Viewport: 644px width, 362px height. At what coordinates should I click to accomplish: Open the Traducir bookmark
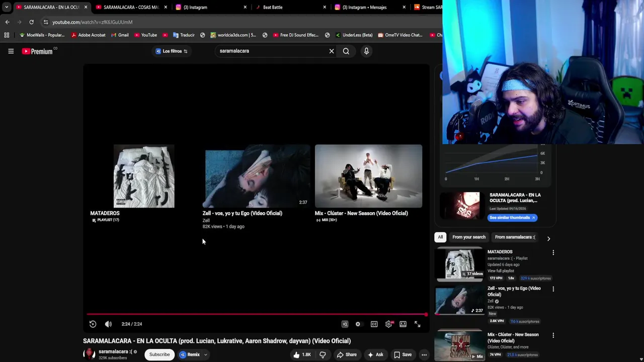point(183,35)
